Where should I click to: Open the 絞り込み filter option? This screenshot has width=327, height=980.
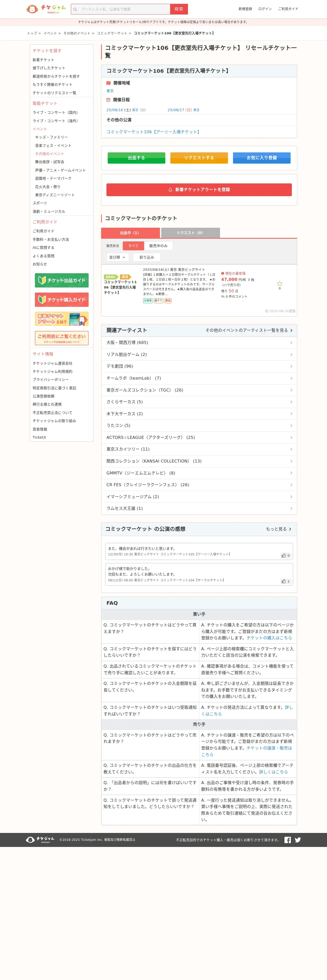pyautogui.click(x=146, y=257)
